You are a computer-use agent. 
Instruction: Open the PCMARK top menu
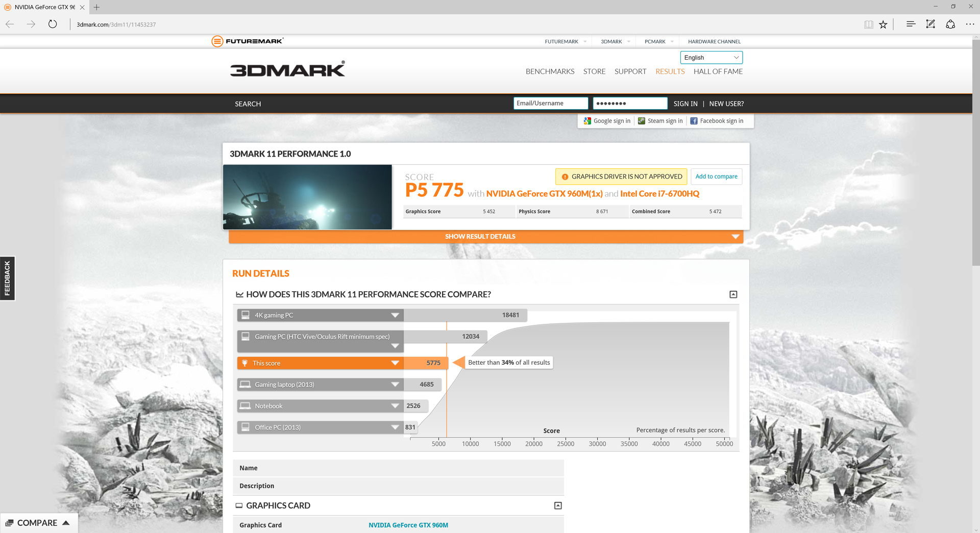(659, 42)
